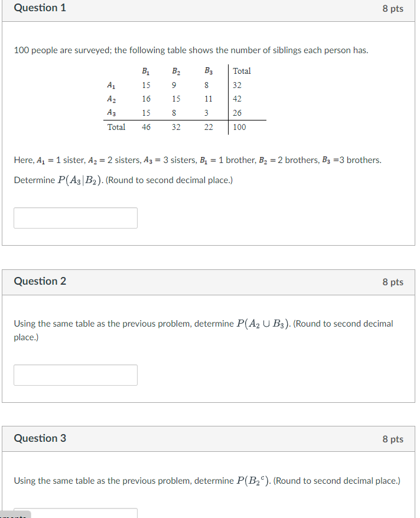Screen dimensions: 420x518
Task: Click the siblings data table
Action: (x=177, y=99)
